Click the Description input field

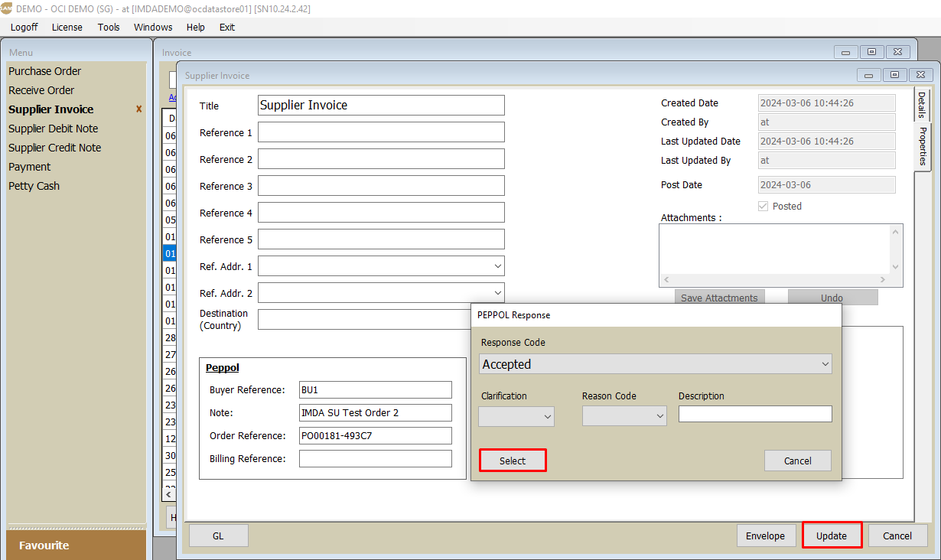(x=754, y=414)
